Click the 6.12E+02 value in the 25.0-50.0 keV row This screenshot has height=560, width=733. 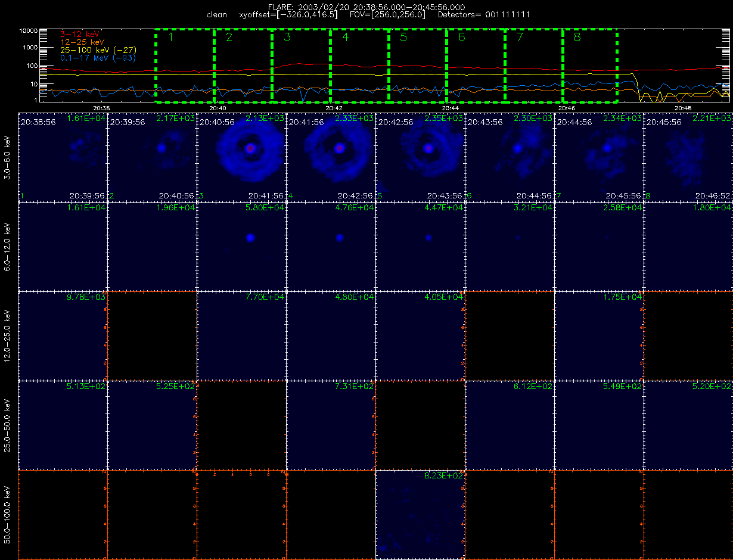(x=533, y=387)
